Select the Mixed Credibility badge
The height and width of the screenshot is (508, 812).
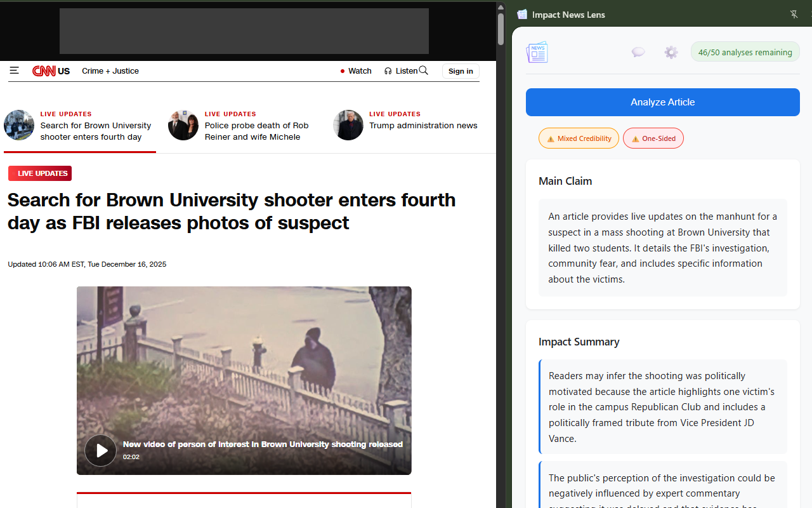click(x=579, y=138)
